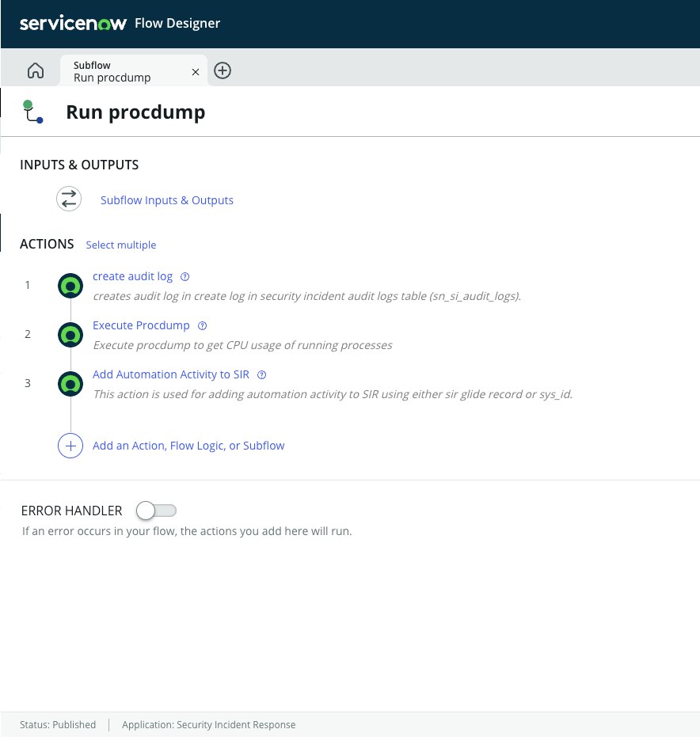The height and width of the screenshot is (748, 700).
Task: Click the Run procdump page title
Action: [x=135, y=112]
